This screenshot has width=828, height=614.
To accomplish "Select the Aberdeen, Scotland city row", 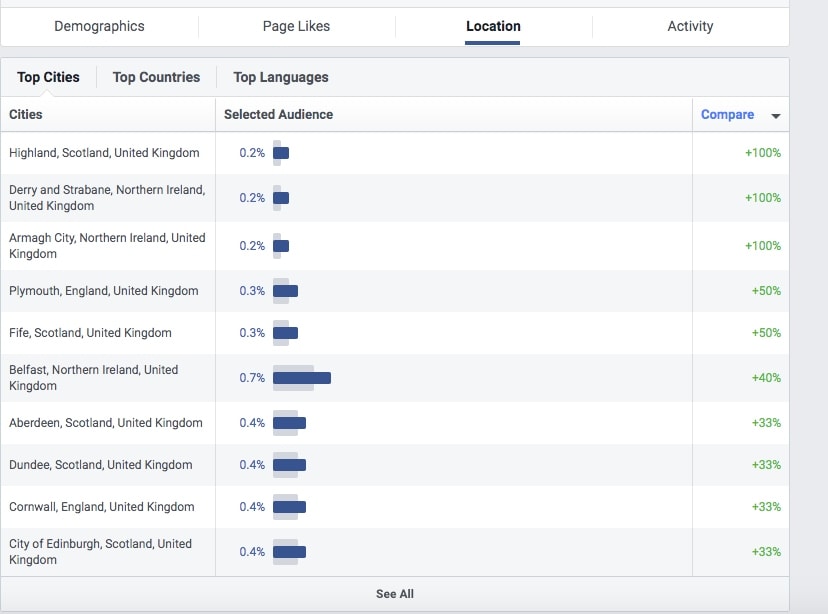I will click(x=106, y=423).
